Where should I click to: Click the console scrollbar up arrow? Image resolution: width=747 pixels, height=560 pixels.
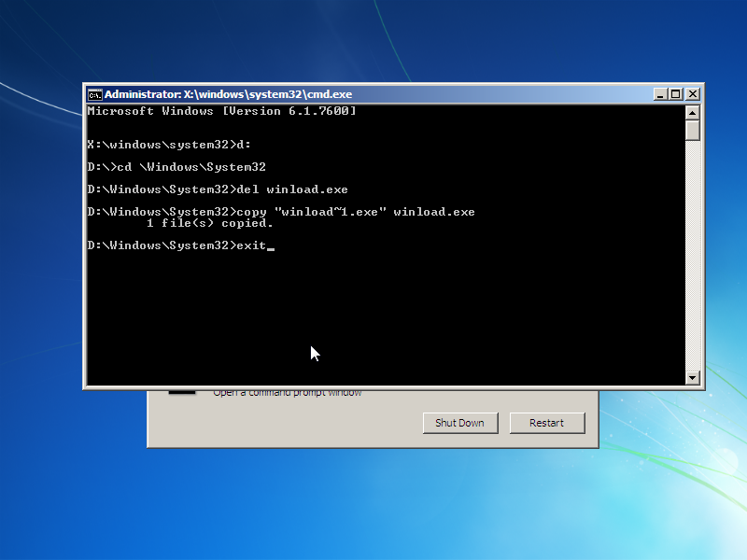[x=692, y=112]
